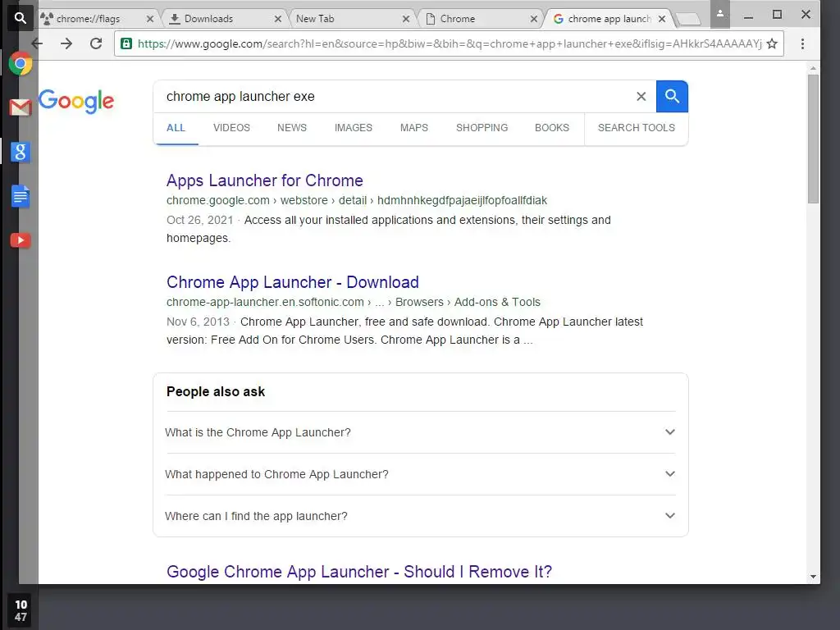
Task: Select the VIDEOS results filter
Action: coord(231,128)
